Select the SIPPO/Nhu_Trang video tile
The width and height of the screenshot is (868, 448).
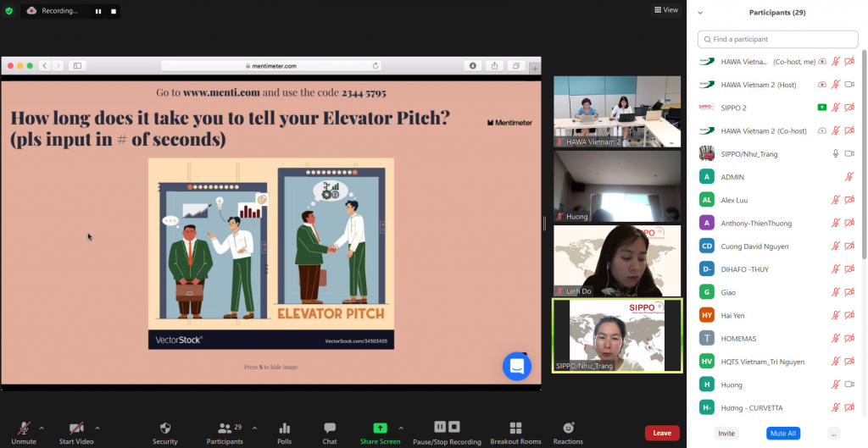617,335
